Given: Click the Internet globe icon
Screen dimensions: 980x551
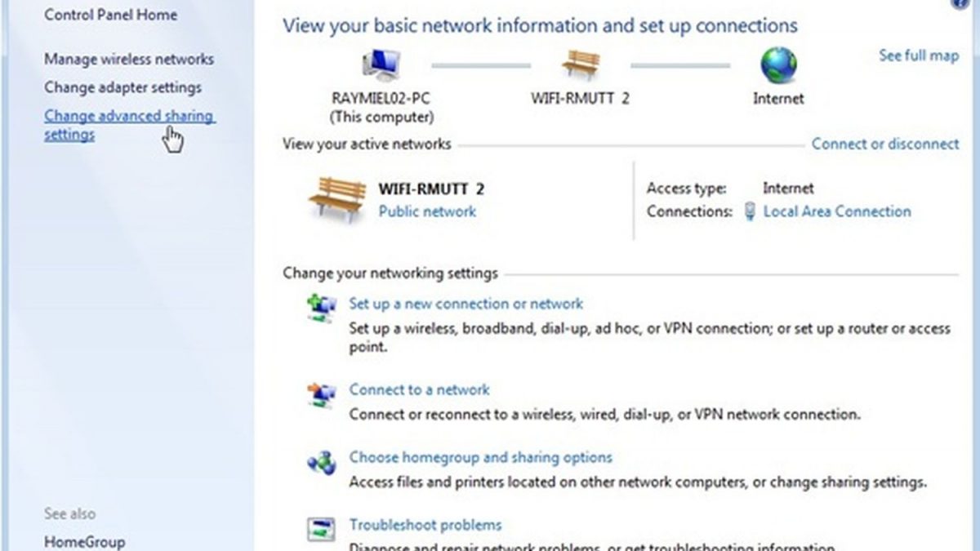Looking at the screenshot, I should point(777,65).
